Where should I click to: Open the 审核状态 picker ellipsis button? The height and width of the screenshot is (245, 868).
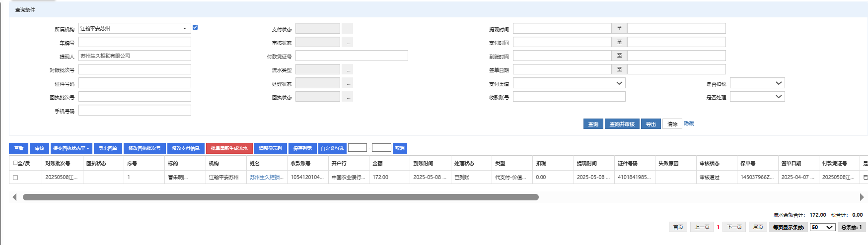349,43
